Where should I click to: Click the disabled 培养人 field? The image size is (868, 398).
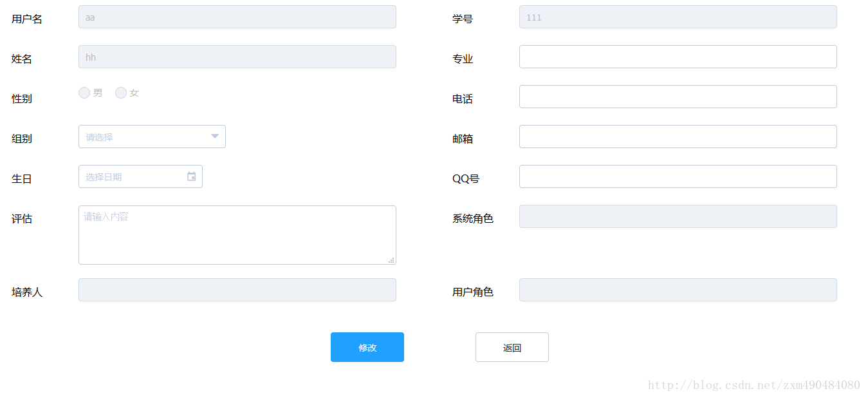coord(237,290)
